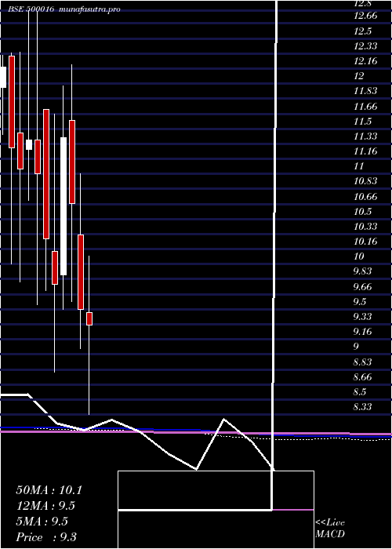Click the 8.33 price axis label
Image resolution: width=392 pixels, height=549 pixels.
(362, 407)
